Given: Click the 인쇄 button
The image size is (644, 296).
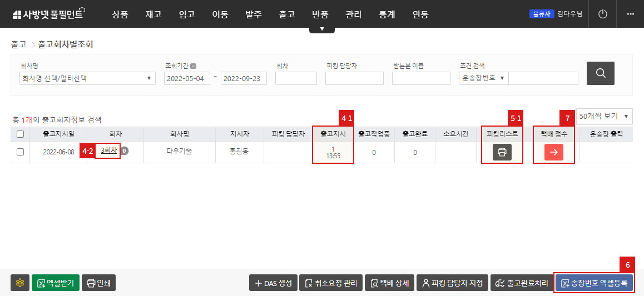Looking at the screenshot, I should [x=99, y=283].
